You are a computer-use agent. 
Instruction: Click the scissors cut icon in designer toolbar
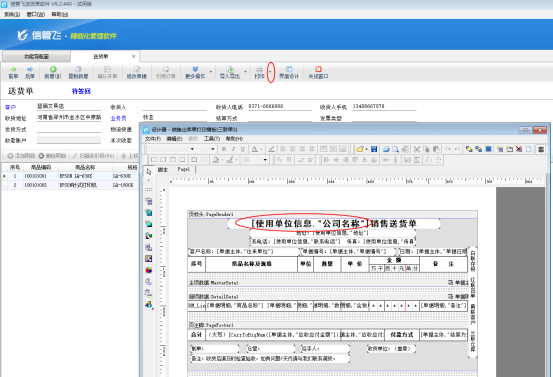click(417, 149)
